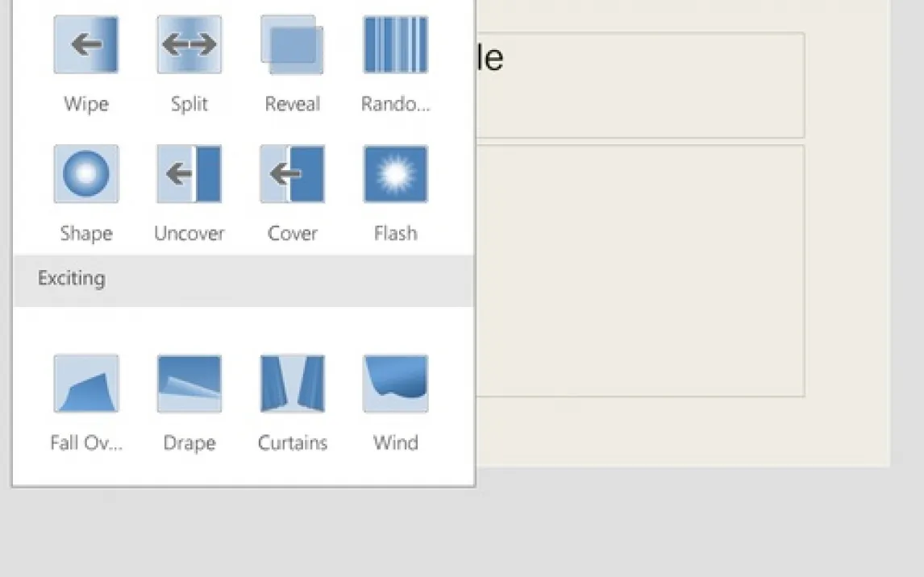Screen dimensions: 924x577
Task: Select the Wipe transition icon
Action: [x=86, y=45]
